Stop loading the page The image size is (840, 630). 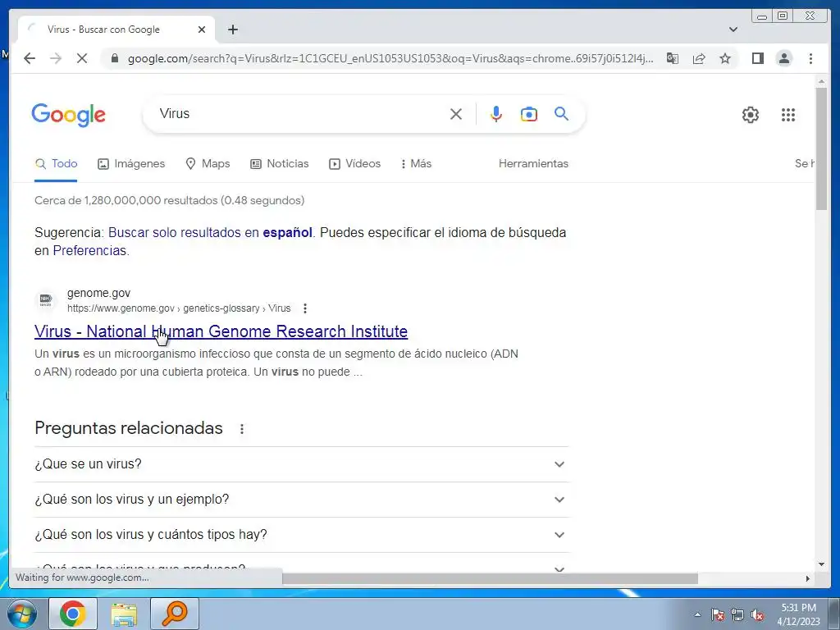coord(82,58)
